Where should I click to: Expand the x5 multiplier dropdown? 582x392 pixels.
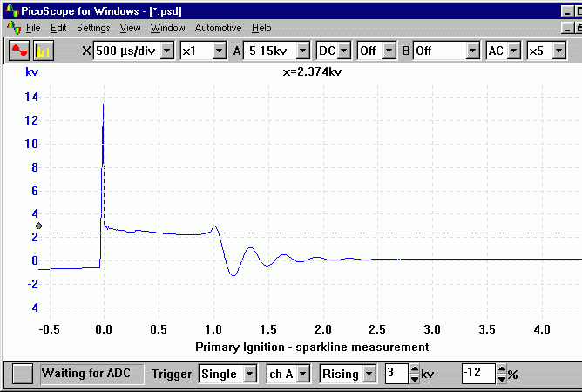tap(559, 51)
